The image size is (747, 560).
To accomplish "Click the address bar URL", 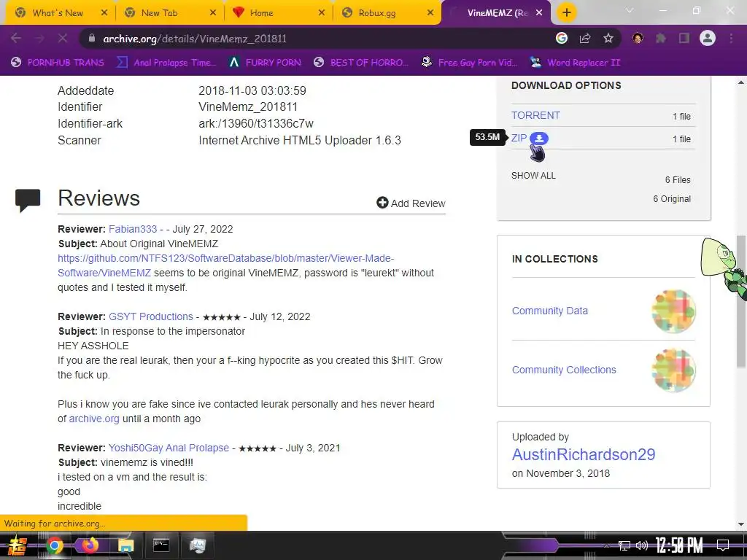I will pos(195,39).
